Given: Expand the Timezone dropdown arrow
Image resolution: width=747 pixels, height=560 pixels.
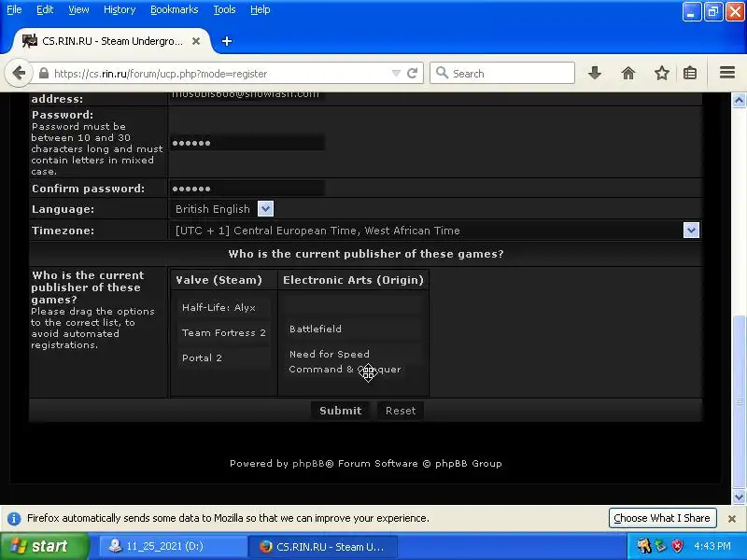Looking at the screenshot, I should 691,231.
